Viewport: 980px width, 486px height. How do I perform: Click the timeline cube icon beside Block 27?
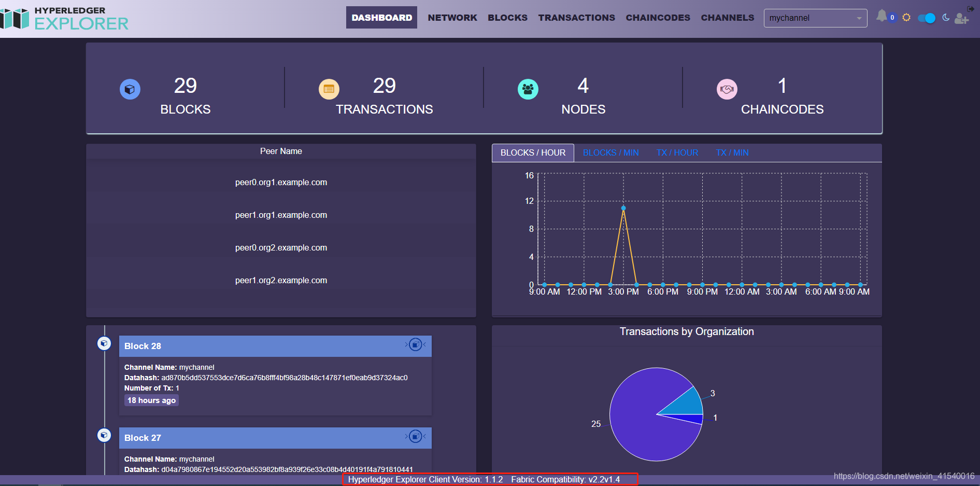[104, 435]
